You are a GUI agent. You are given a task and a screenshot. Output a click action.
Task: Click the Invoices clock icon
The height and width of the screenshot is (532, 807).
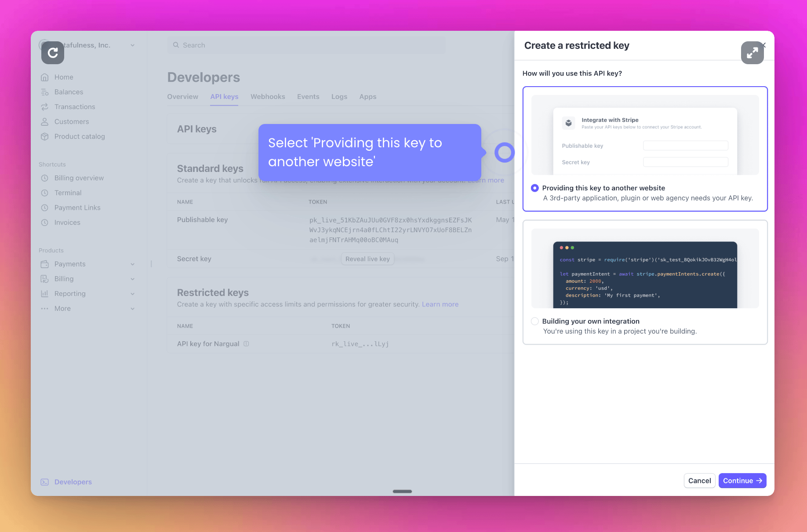point(44,222)
